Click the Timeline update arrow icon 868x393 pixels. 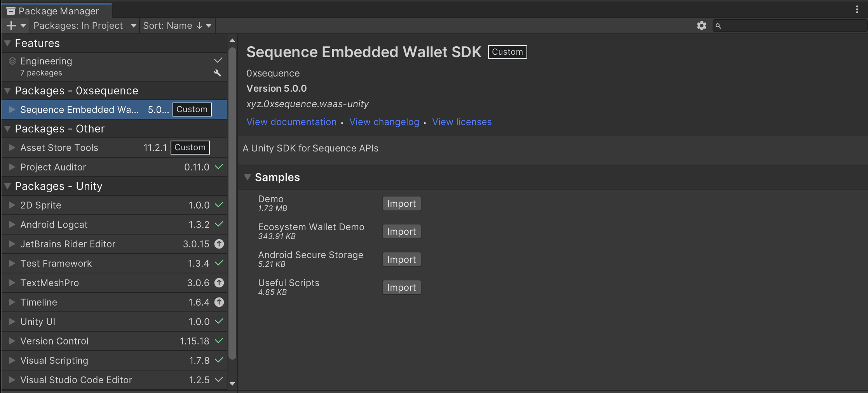(219, 302)
